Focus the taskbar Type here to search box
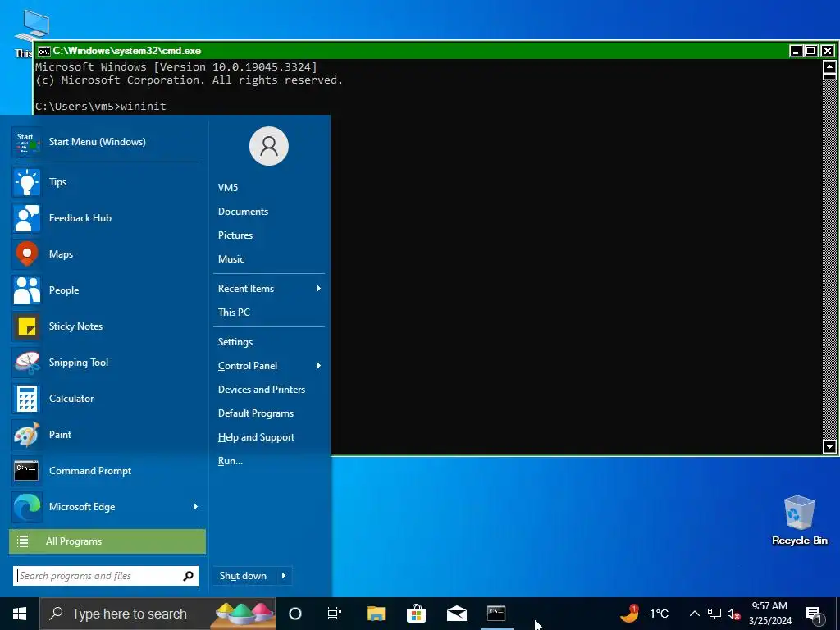The height and width of the screenshot is (630, 840). coord(158,614)
